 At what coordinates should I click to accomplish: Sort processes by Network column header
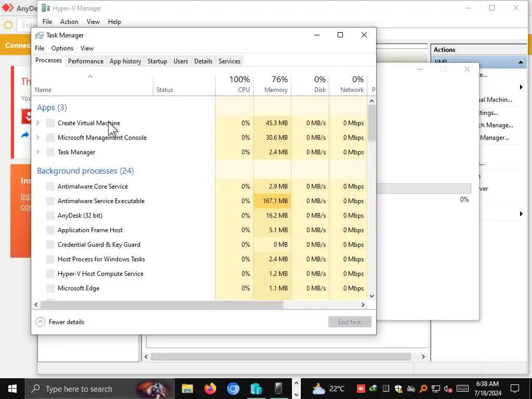(x=349, y=85)
